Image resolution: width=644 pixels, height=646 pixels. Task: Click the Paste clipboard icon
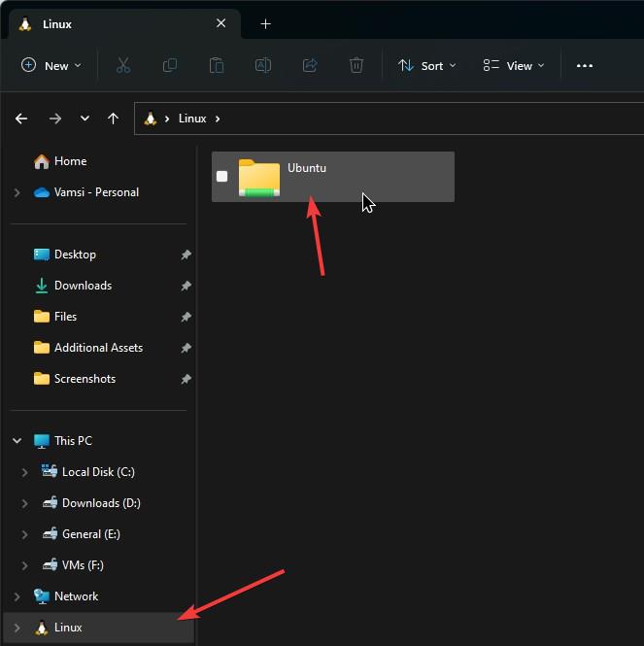coord(217,65)
